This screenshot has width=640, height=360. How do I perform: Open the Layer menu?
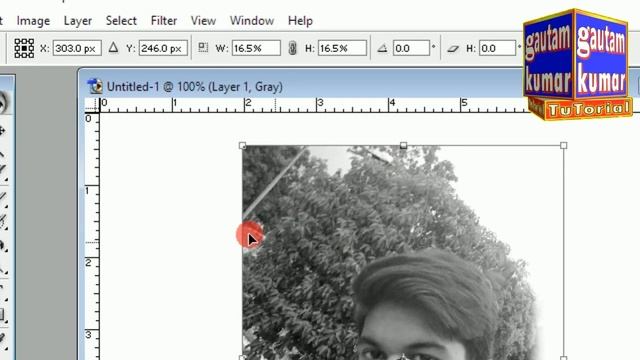click(x=78, y=21)
